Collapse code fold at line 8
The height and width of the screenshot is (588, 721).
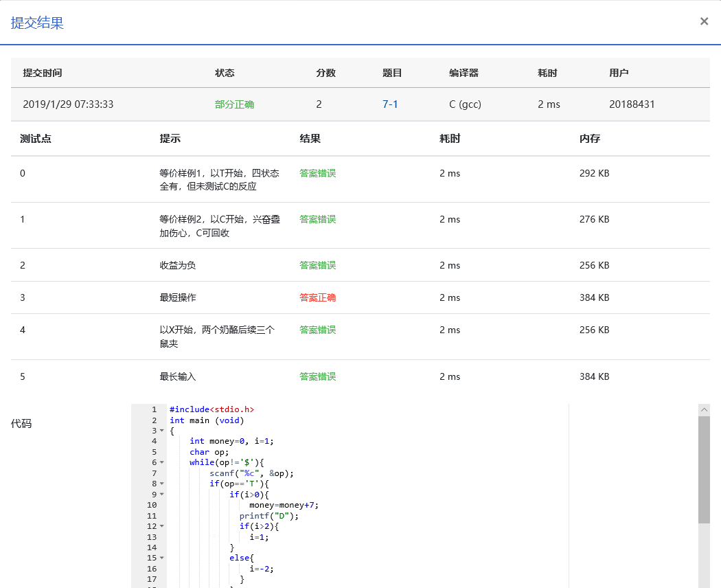162,484
